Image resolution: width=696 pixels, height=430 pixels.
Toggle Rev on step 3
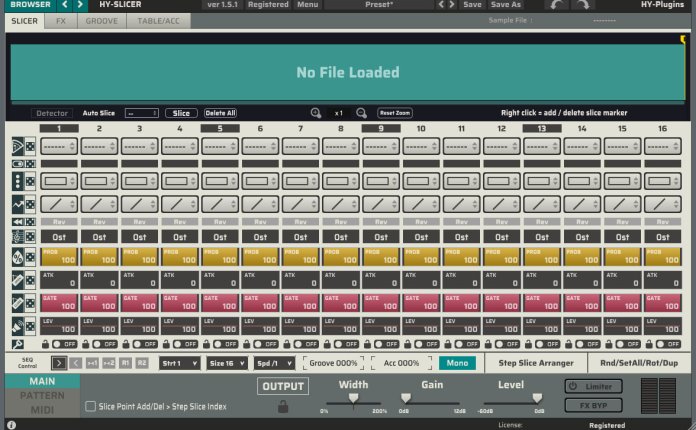pos(139,222)
